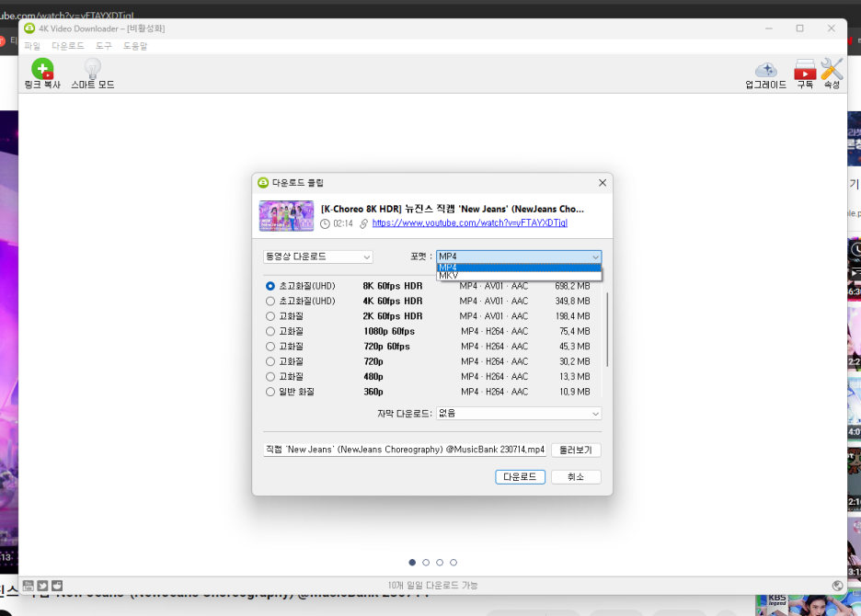861x616 pixels.
Task: Click the Reddit icon in status bar
Action: click(57, 586)
